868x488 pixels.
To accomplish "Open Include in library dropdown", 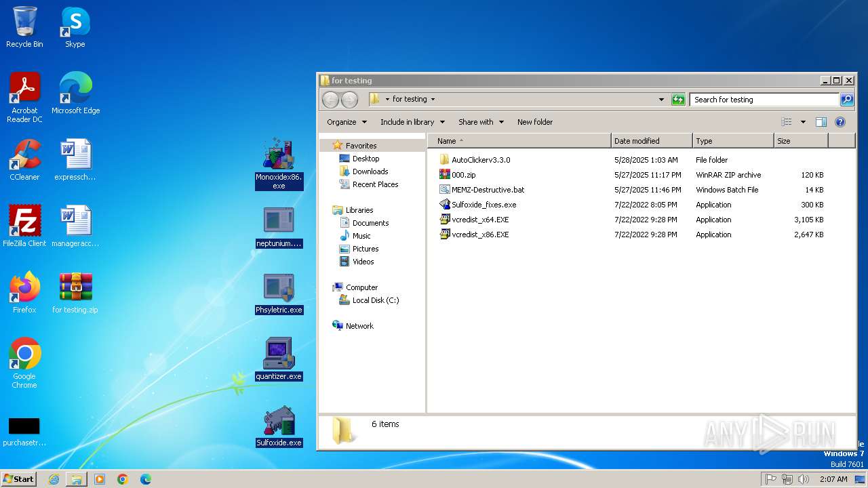I will [x=412, y=122].
